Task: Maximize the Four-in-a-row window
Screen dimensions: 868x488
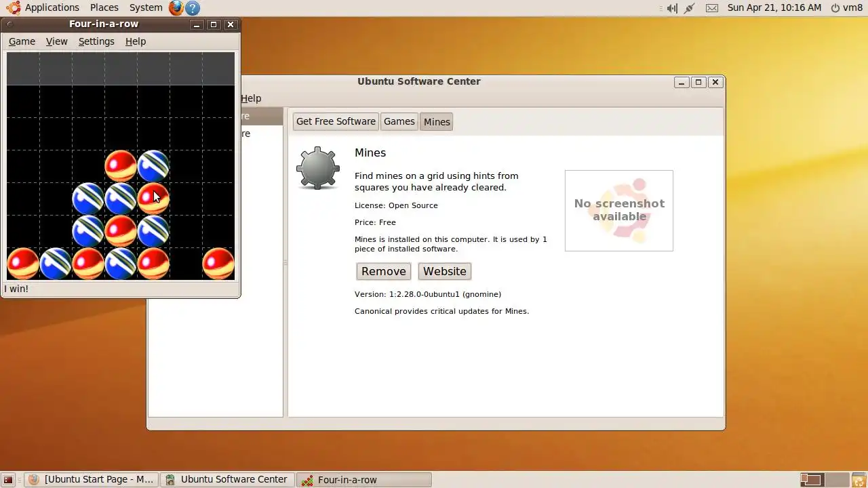Action: [x=214, y=24]
